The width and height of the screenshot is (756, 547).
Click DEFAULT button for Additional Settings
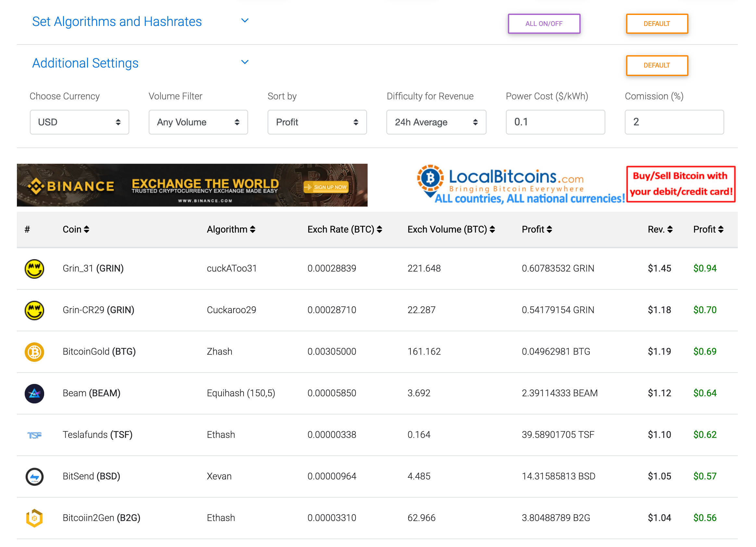(x=657, y=65)
